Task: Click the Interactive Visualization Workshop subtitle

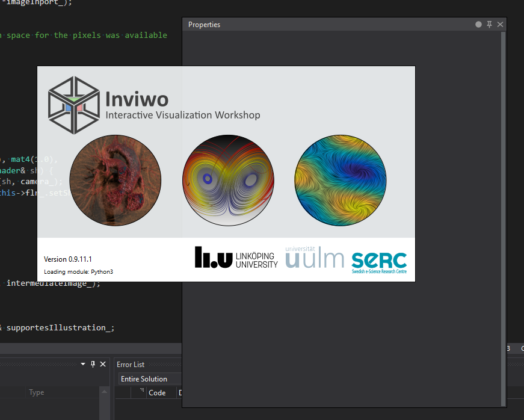Action: click(x=183, y=115)
